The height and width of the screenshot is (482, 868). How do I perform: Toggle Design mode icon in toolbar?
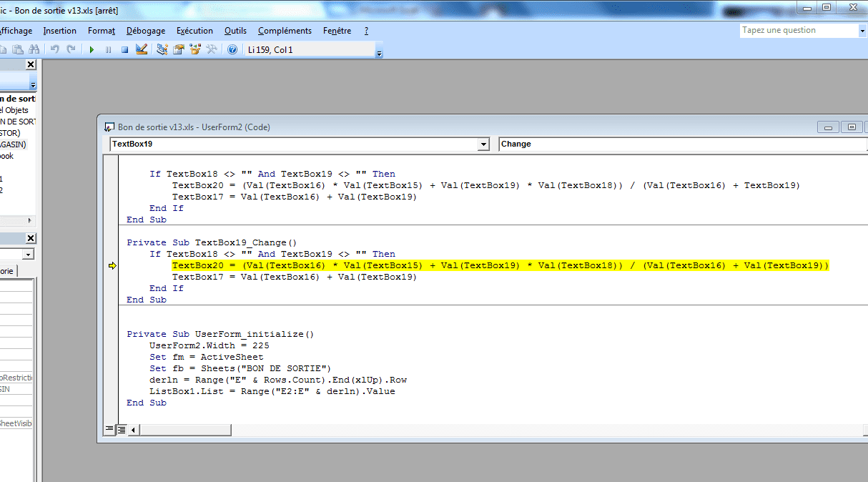click(x=142, y=49)
